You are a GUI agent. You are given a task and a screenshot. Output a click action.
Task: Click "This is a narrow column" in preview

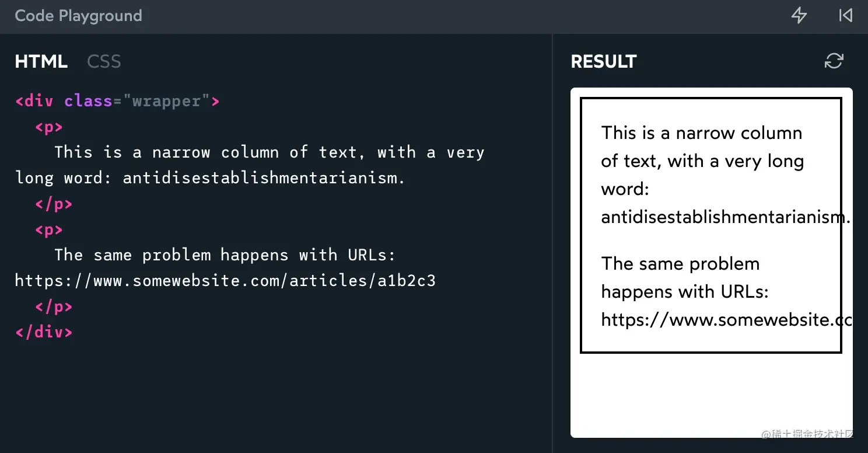click(x=701, y=133)
